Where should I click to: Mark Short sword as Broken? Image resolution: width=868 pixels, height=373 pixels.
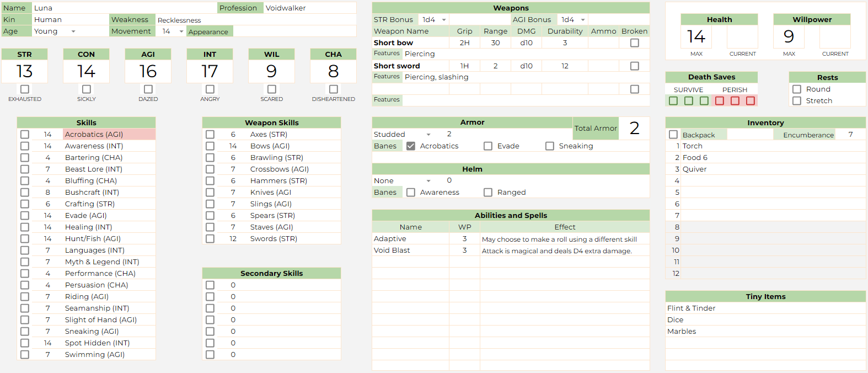point(635,66)
